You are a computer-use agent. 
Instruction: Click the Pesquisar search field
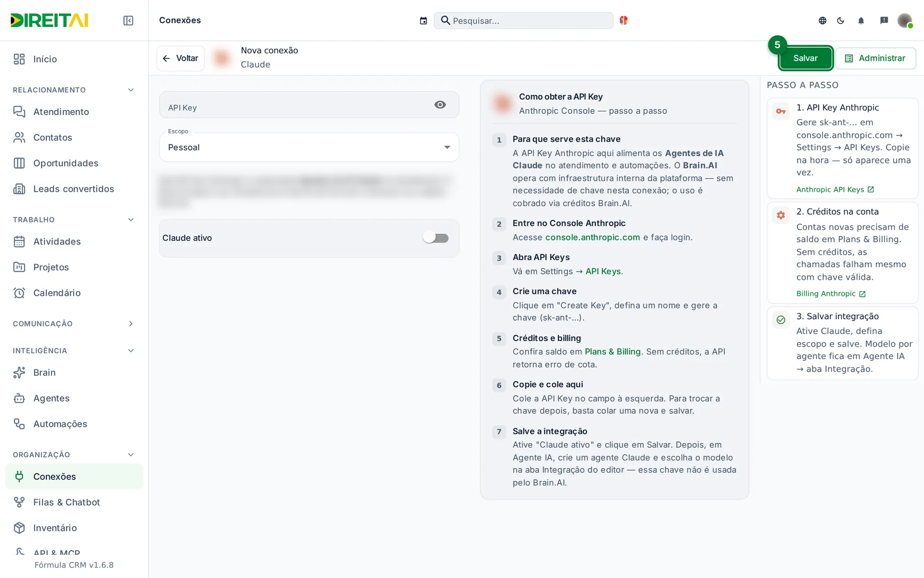[523, 21]
